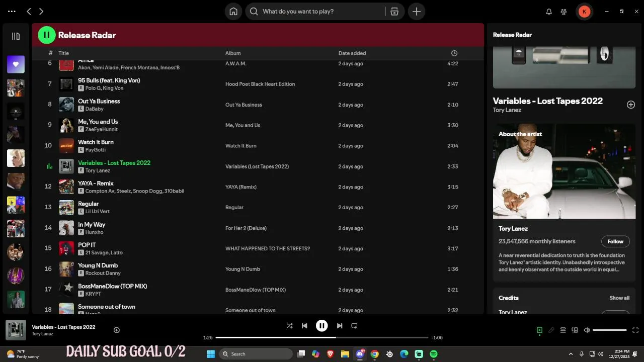The width and height of the screenshot is (644, 362).
Task: Show hidden system tray icons chevron
Action: point(571,354)
